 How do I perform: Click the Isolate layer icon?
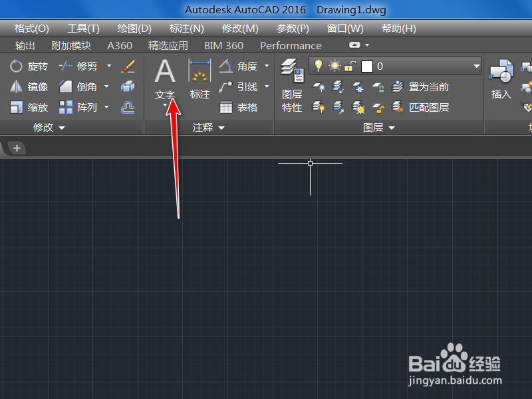pos(338,87)
